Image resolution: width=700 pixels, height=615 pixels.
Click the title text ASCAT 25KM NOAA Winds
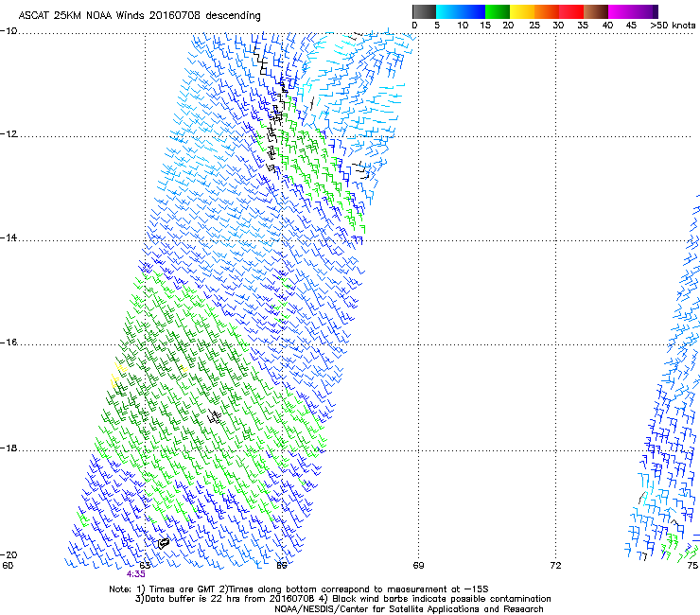point(81,15)
